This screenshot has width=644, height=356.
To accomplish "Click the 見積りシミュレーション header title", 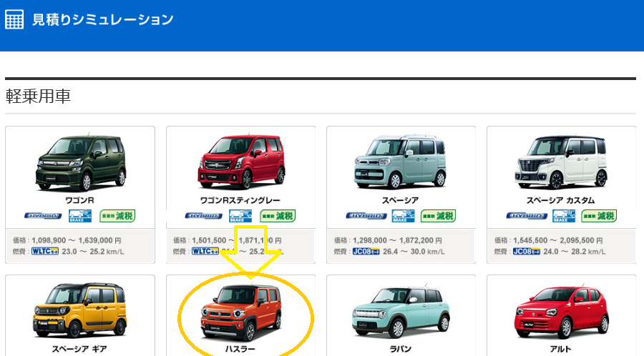I will [x=103, y=20].
